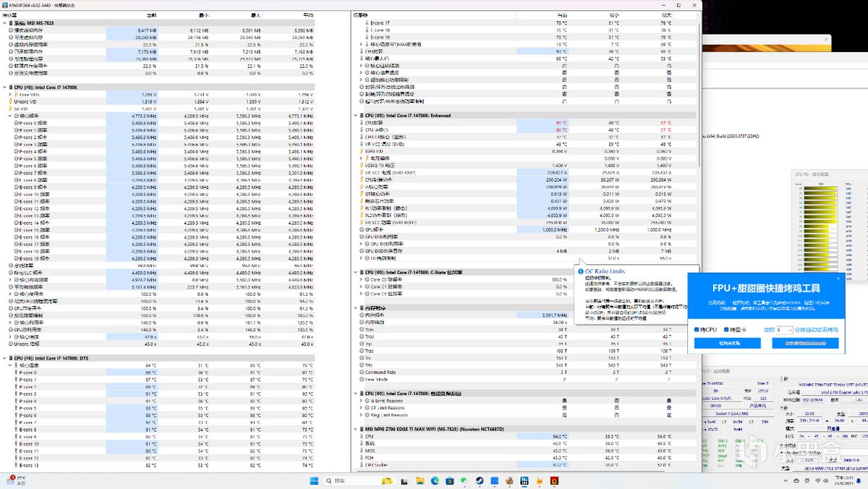The image size is (868, 489).
Task: Click the info icon in the OC Ratio Limits tooltip
Action: point(579,271)
